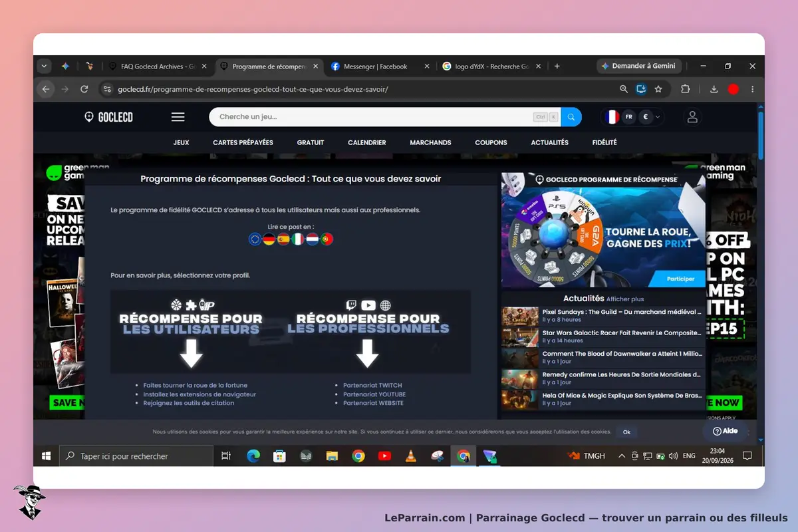The height and width of the screenshot is (532, 798).
Task: Open Chrome zoom magnifier in address bar
Action: [624, 89]
